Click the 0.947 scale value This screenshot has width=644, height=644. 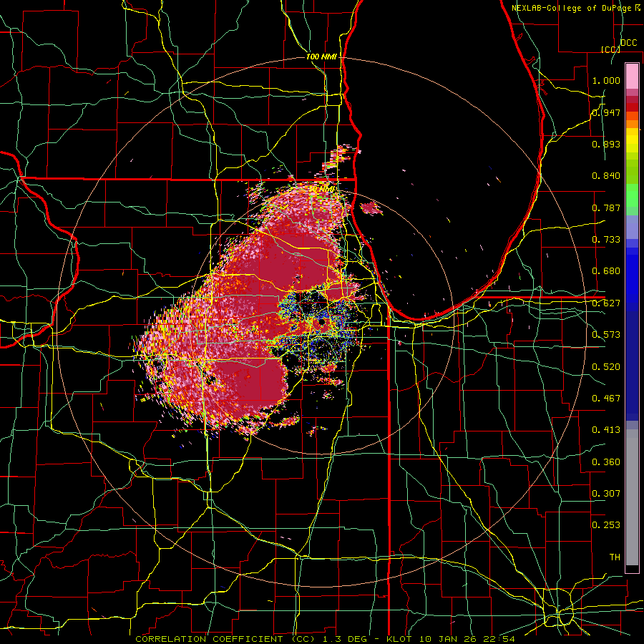click(606, 112)
